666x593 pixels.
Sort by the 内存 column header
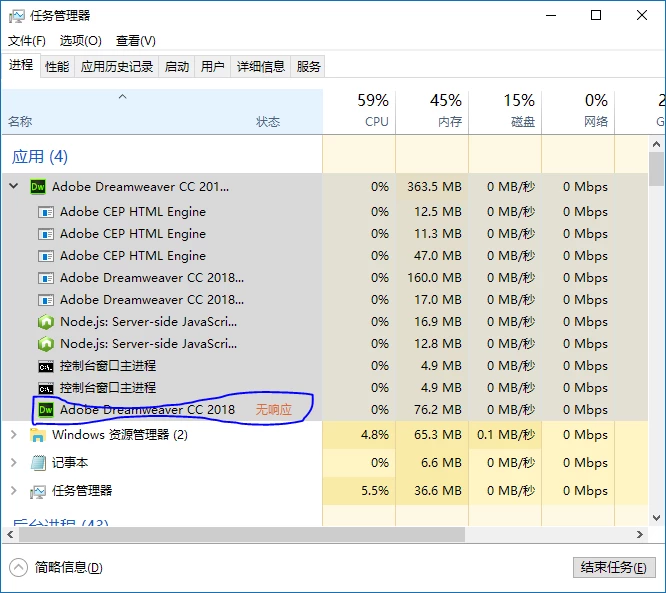[432, 111]
